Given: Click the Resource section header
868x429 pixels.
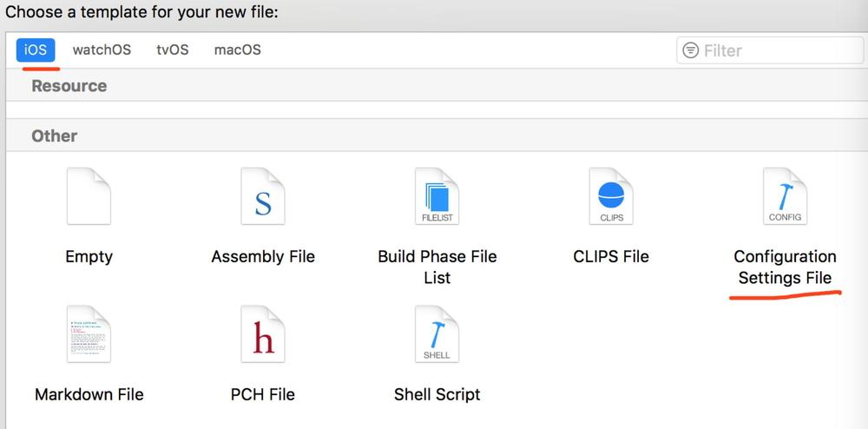Looking at the screenshot, I should (x=69, y=86).
